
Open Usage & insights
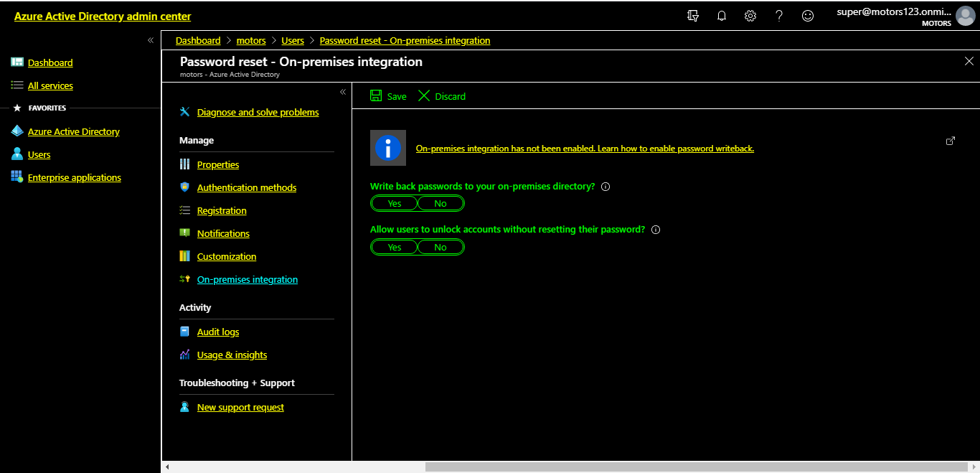click(x=232, y=355)
